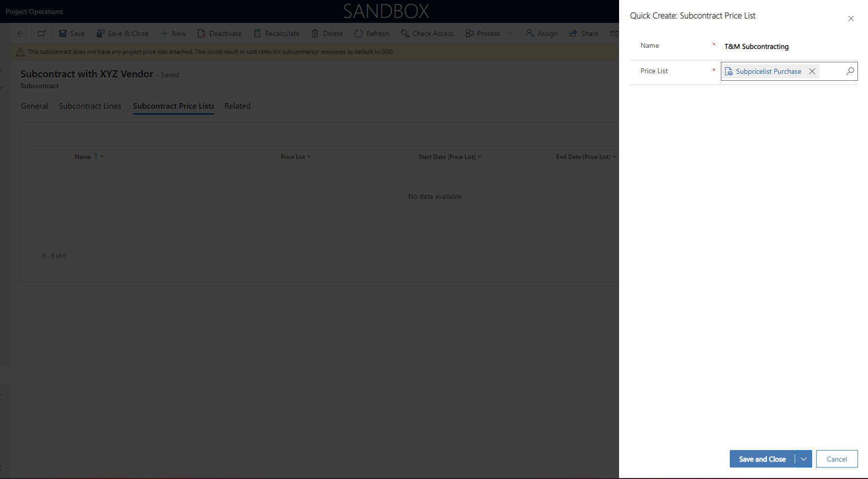868x479 pixels.
Task: Click the Process command
Action: 483,33
